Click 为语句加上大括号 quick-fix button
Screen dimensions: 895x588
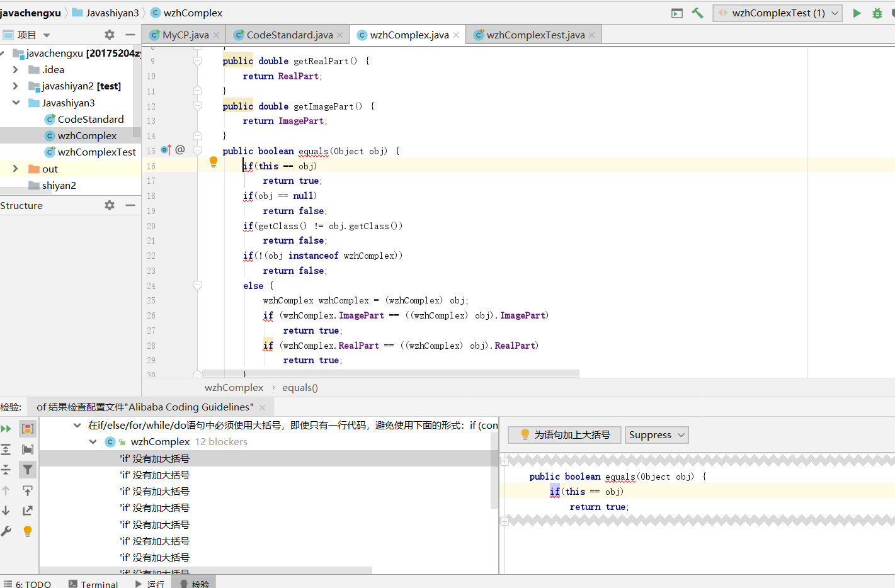pyautogui.click(x=565, y=435)
